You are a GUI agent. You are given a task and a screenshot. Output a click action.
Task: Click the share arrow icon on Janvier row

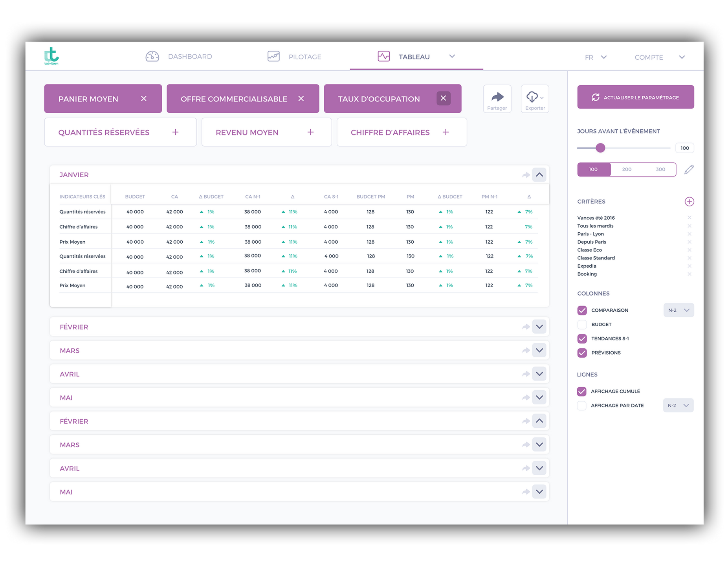[526, 175]
